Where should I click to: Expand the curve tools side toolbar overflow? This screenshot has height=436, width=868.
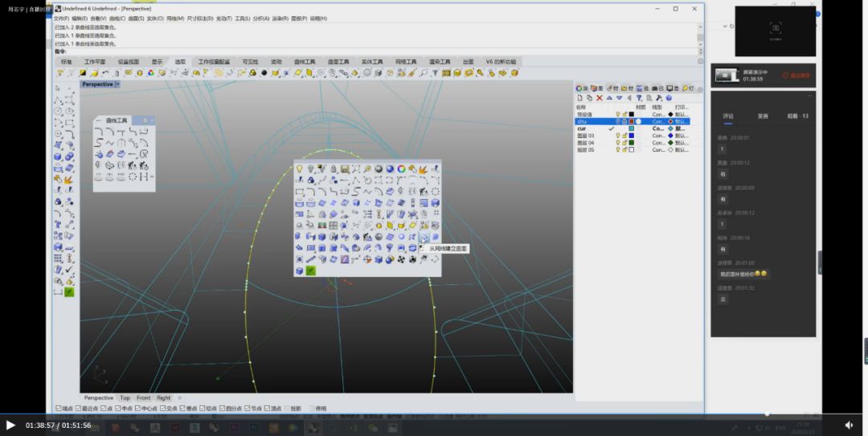(x=151, y=177)
